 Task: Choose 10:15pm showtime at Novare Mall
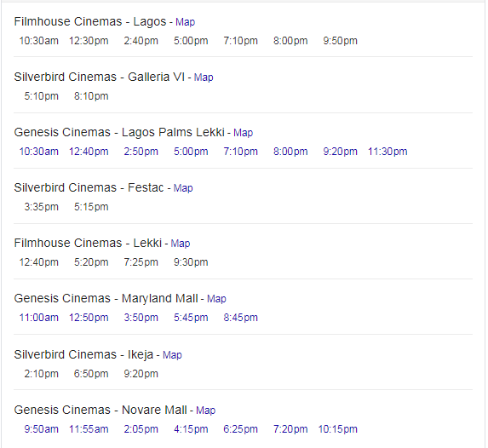click(337, 429)
